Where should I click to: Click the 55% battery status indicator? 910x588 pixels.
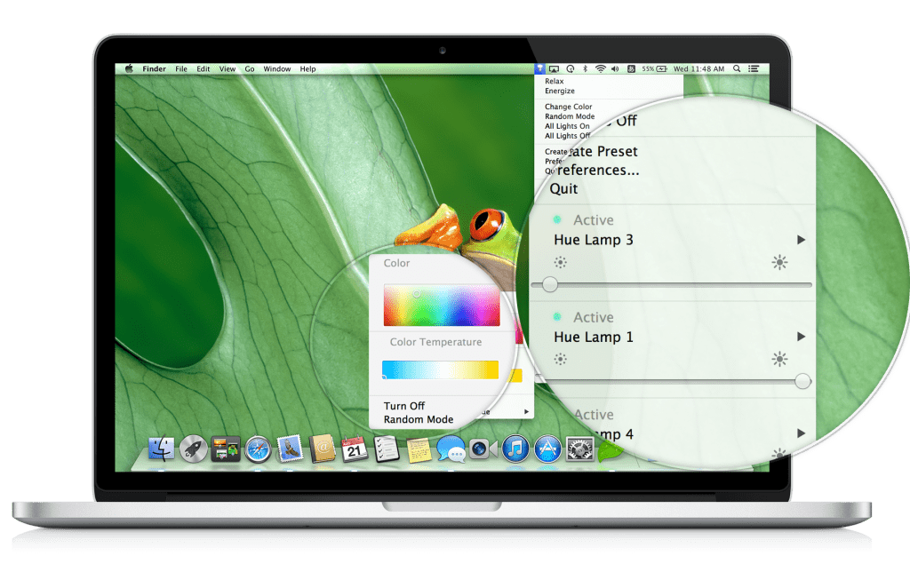tap(654, 68)
